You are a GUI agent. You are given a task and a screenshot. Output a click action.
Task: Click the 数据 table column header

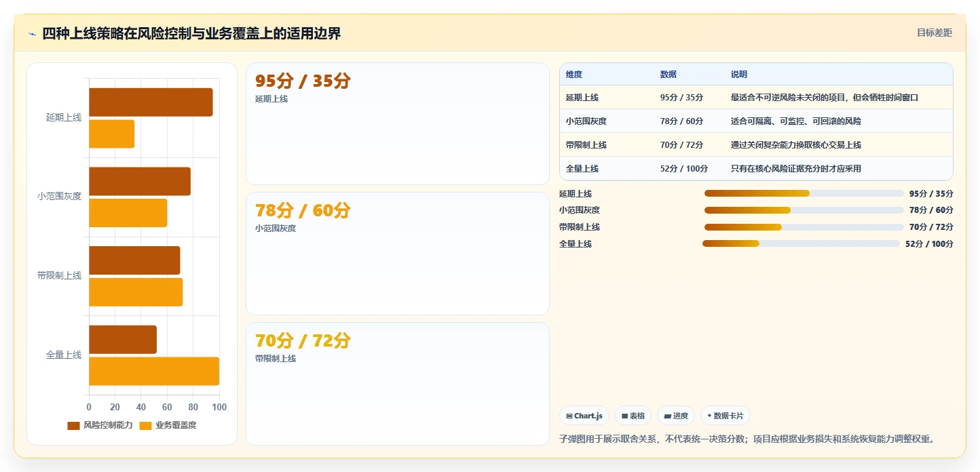[x=668, y=75]
